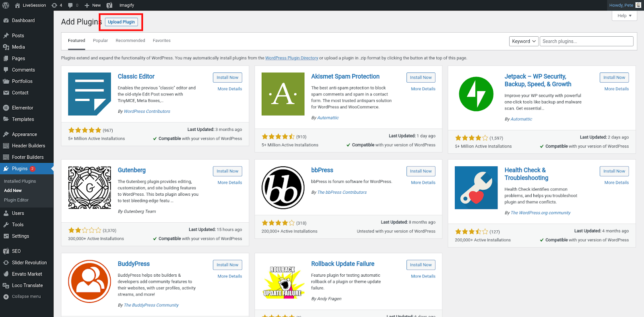
Task: Open Footer Builders menu
Action: [x=28, y=157]
